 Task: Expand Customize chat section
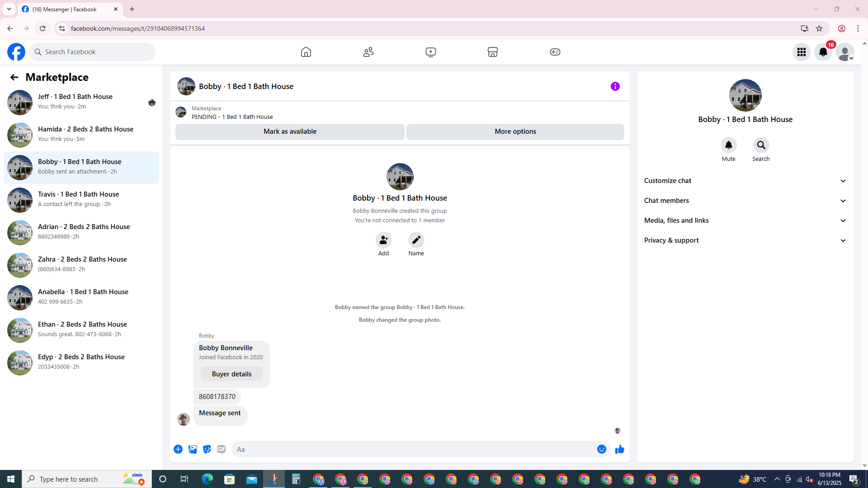[745, 181]
